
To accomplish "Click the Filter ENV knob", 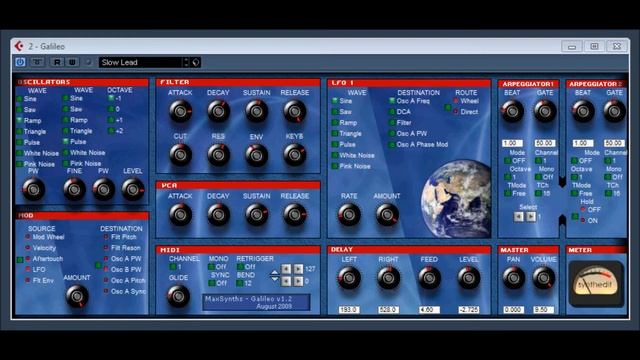I will (x=256, y=155).
